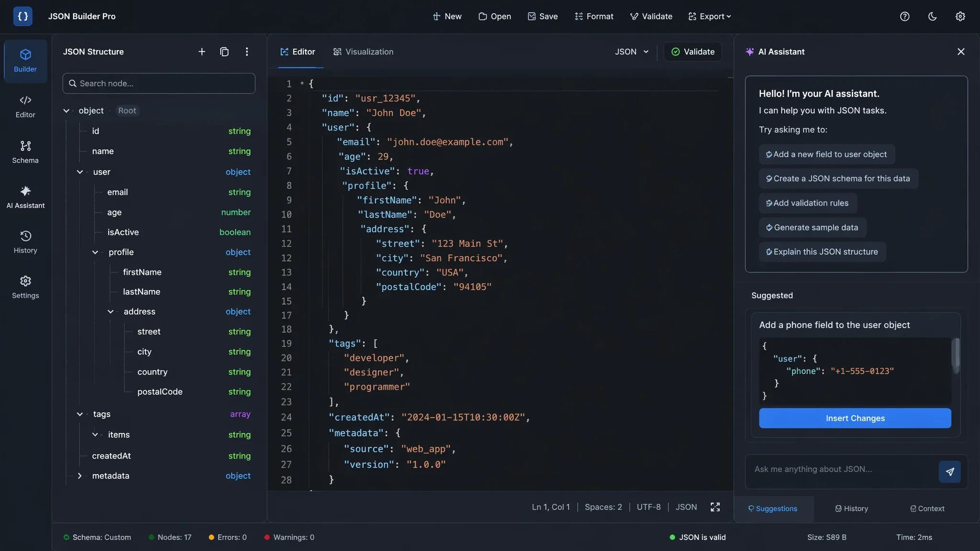The width and height of the screenshot is (980, 551).
Task: Click Format in the top toolbar
Action: pos(594,16)
